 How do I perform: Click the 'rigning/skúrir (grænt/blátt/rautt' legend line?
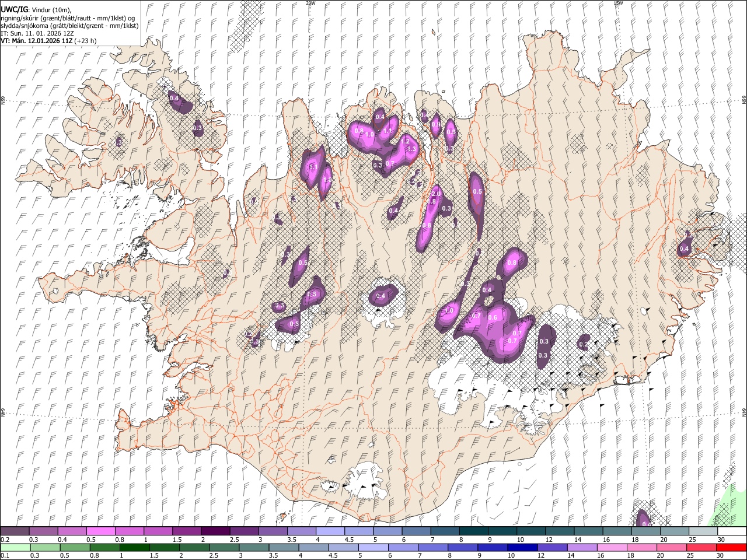(68, 17)
